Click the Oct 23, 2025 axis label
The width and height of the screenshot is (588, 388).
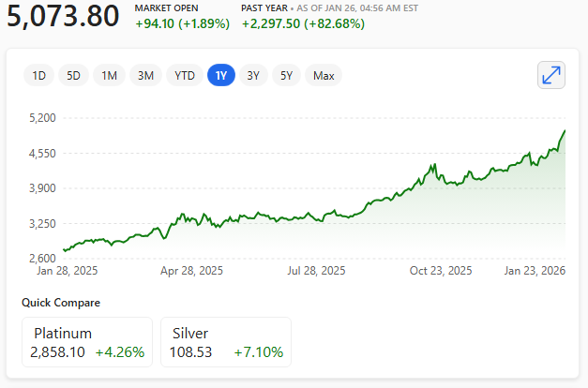pyautogui.click(x=440, y=271)
